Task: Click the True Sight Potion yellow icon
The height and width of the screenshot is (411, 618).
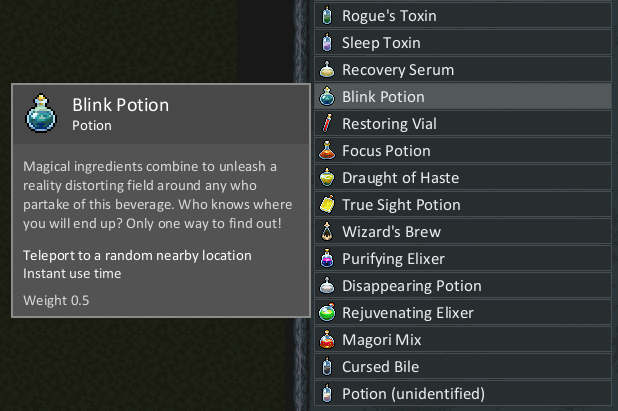Action: coord(327,205)
